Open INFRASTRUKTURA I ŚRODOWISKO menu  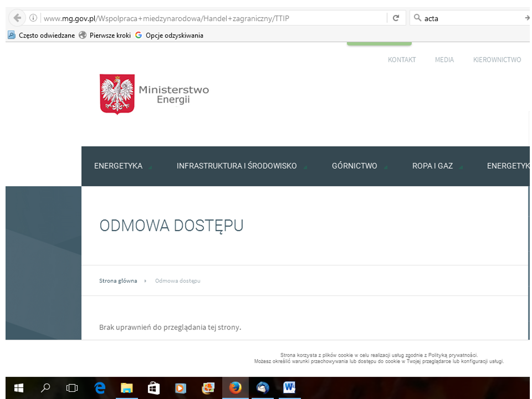[237, 166]
